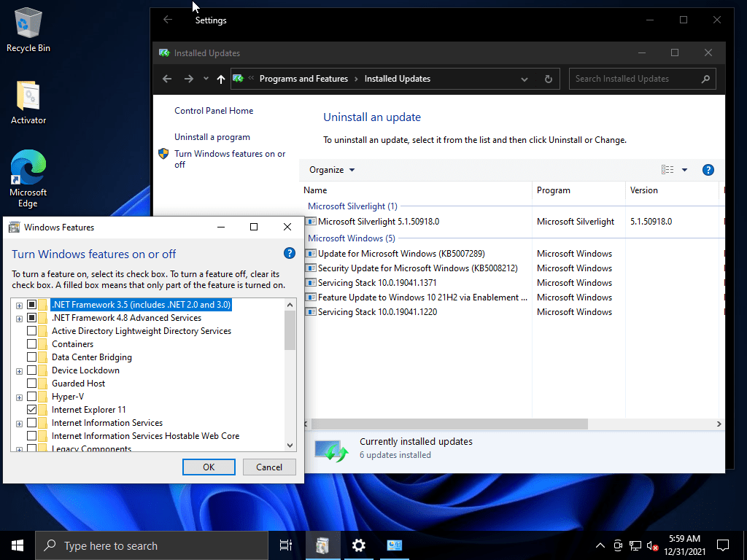
Task: Uncheck Internet Explorer 11 feature
Action: click(32, 410)
